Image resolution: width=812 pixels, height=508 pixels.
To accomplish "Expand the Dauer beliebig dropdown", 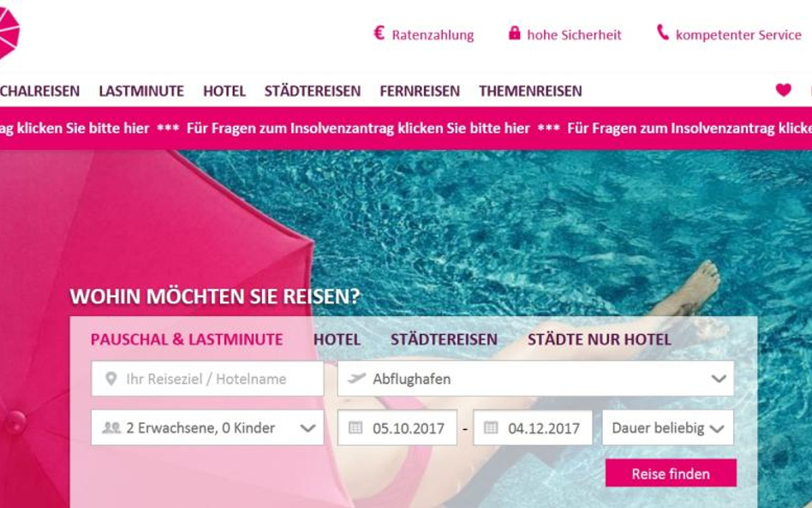I will [667, 427].
